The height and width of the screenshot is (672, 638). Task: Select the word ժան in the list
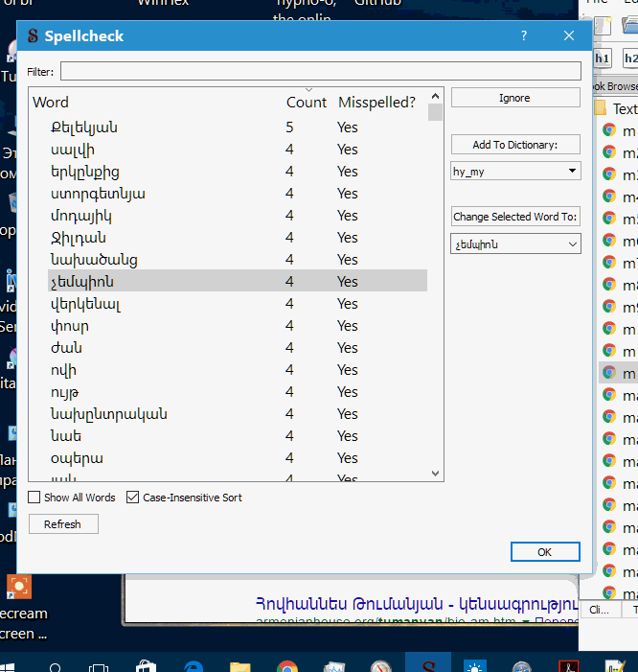pos(66,348)
